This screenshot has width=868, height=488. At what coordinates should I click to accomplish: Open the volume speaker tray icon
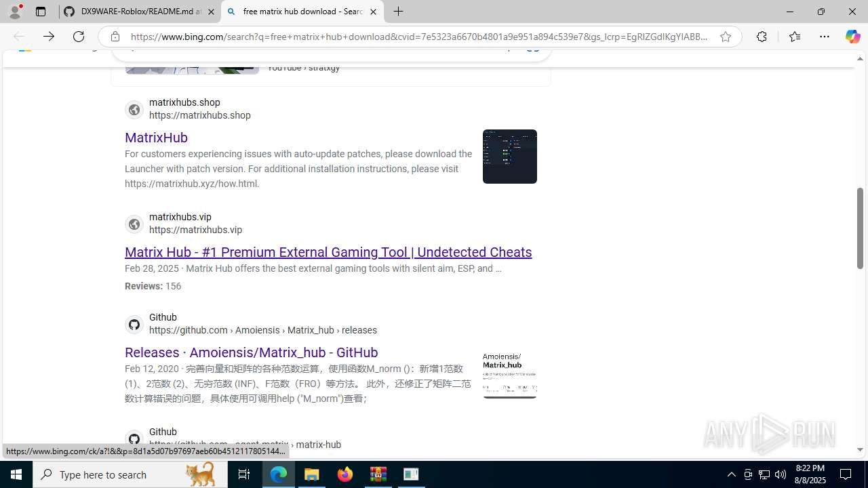pyautogui.click(x=781, y=474)
